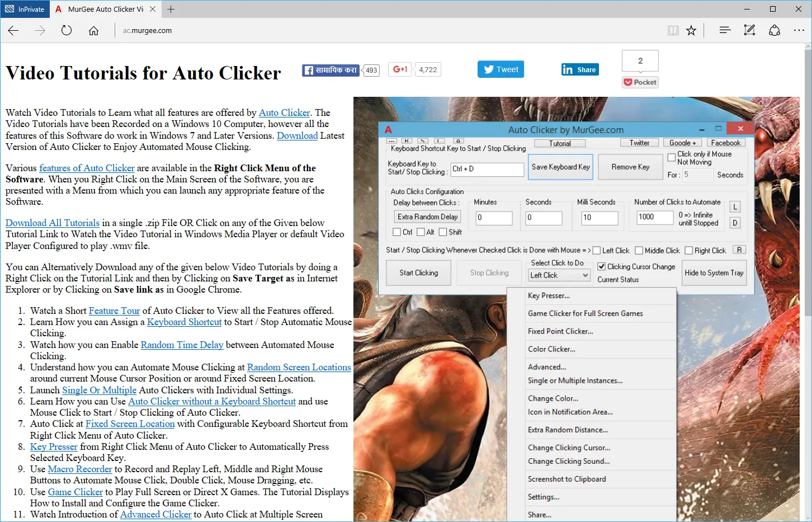812x522 pixels.
Task: Add page to favorites with star
Action: 691,31
